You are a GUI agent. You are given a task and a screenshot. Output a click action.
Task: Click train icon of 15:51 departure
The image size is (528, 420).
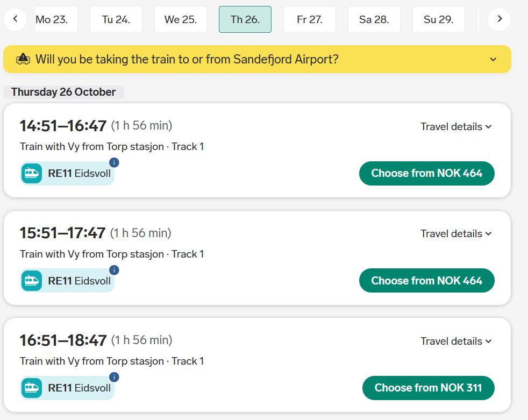coord(32,281)
